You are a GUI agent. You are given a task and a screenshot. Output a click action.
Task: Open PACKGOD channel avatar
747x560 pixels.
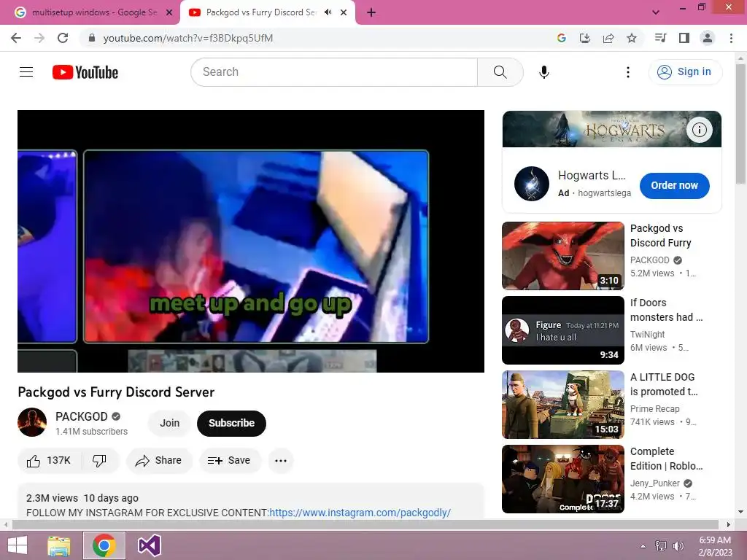pyautogui.click(x=32, y=422)
